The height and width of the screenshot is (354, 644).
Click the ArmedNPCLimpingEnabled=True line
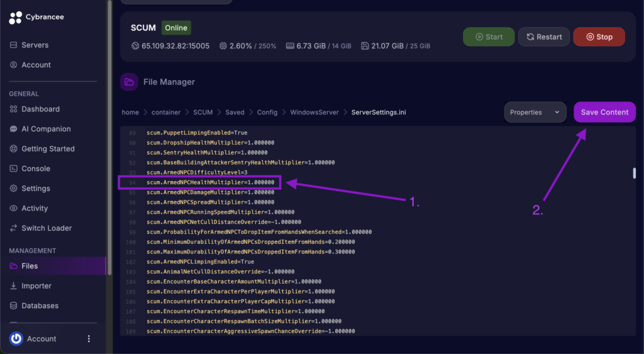[x=201, y=262]
